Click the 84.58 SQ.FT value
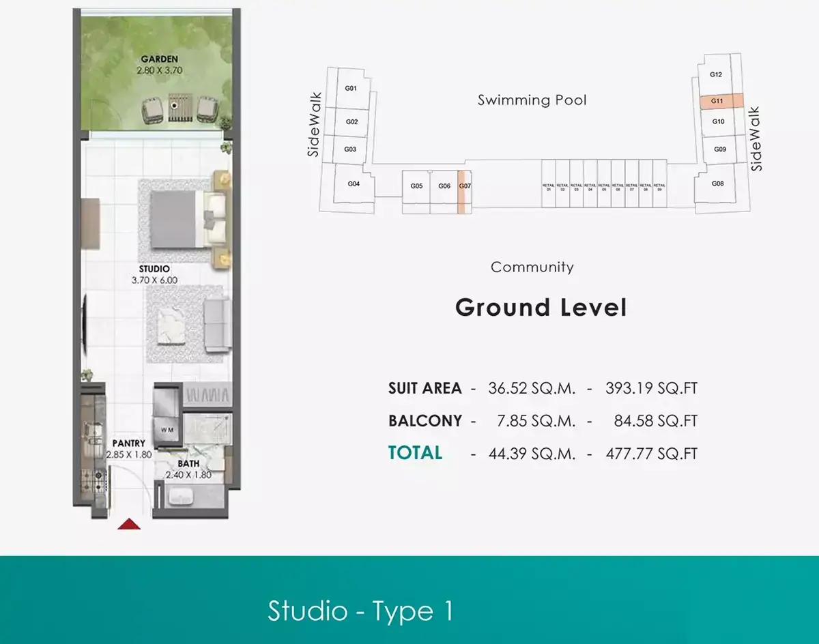Image resolution: width=819 pixels, height=644 pixels. (656, 421)
